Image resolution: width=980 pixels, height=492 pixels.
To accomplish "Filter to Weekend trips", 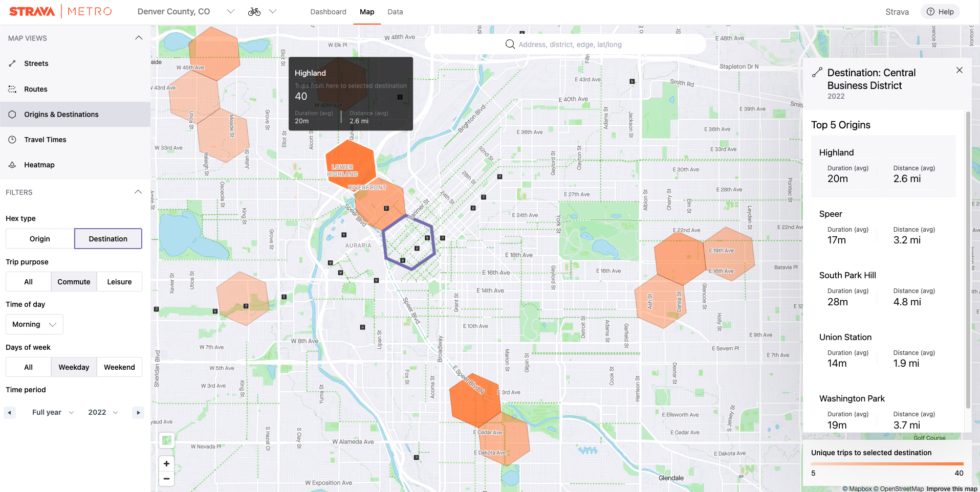I will pyautogui.click(x=119, y=367).
